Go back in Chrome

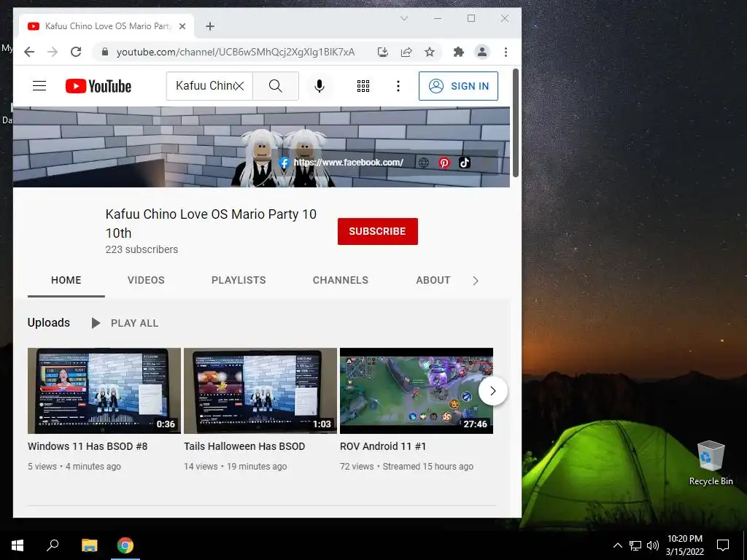tap(29, 52)
